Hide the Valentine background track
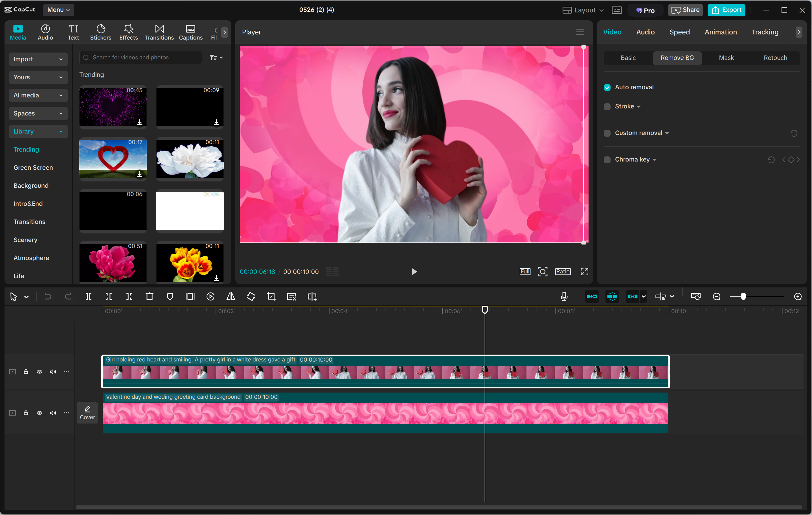This screenshot has width=812, height=515. pyautogui.click(x=39, y=413)
